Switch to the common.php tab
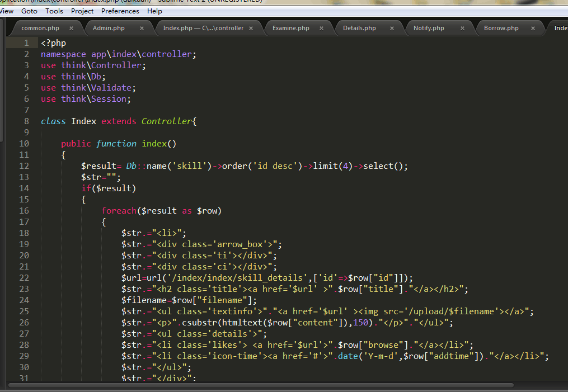Image resolution: width=568 pixels, height=392 pixels. point(40,28)
